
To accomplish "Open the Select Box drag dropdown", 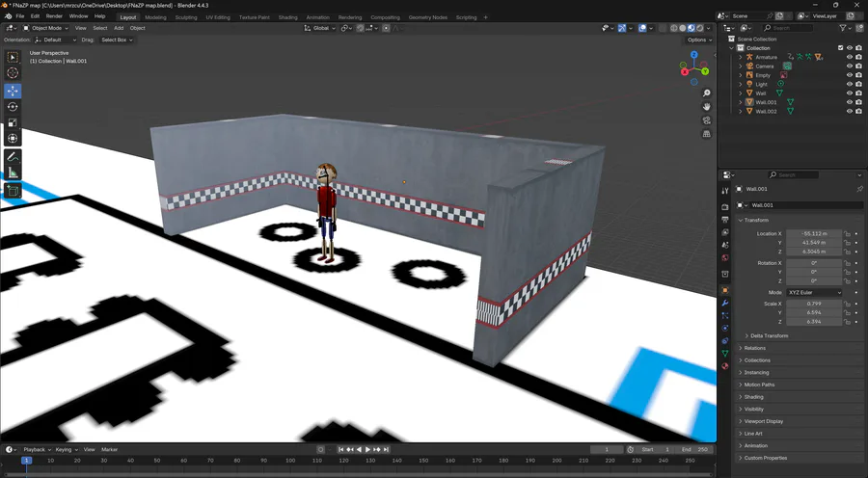I will (117, 40).
